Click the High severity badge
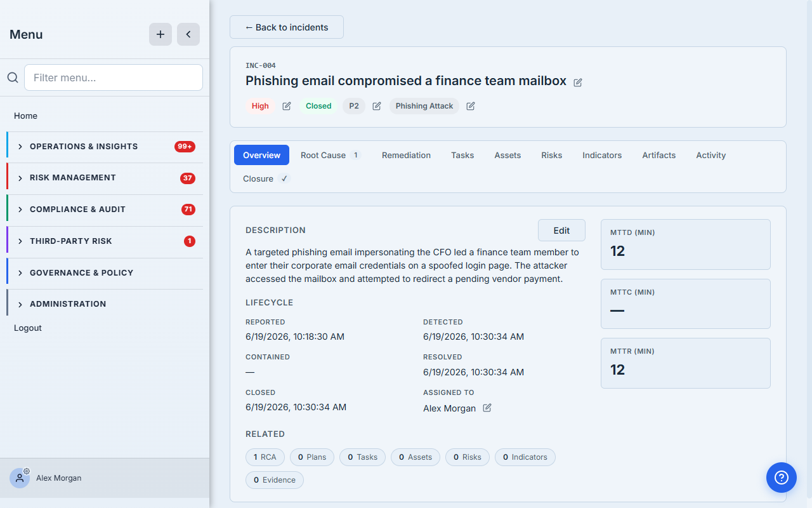The image size is (812, 508). 260,106
